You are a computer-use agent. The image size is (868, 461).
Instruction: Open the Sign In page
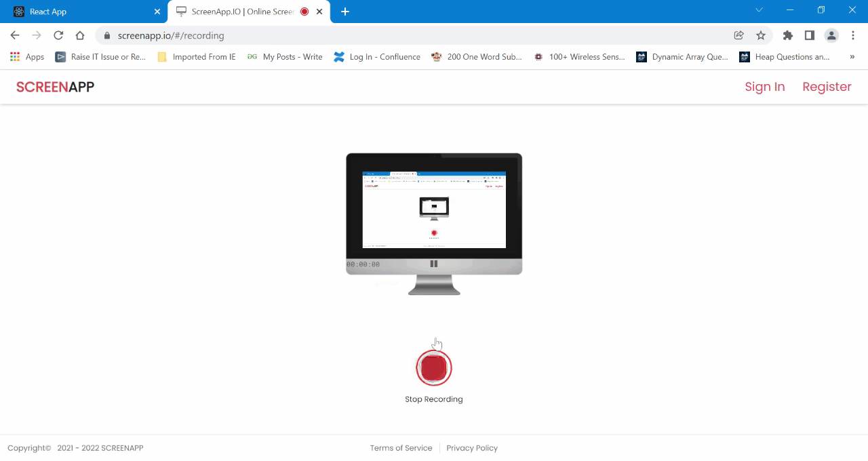pos(764,87)
